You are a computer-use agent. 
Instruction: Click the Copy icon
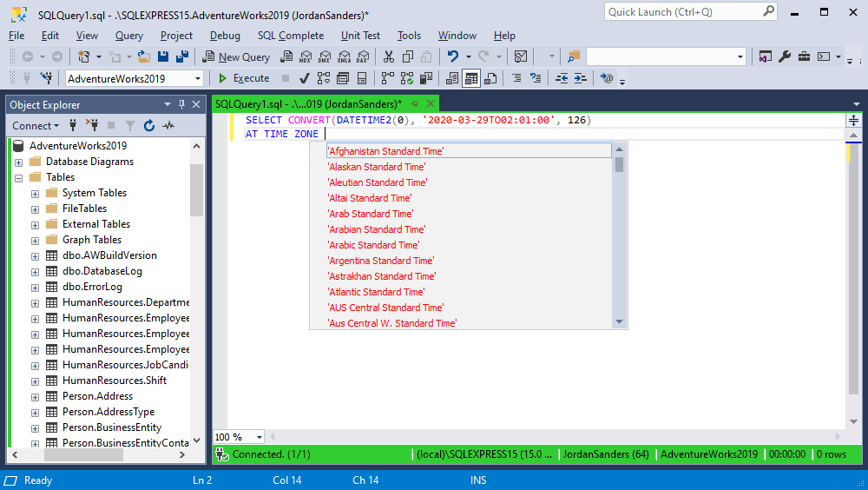(x=408, y=56)
